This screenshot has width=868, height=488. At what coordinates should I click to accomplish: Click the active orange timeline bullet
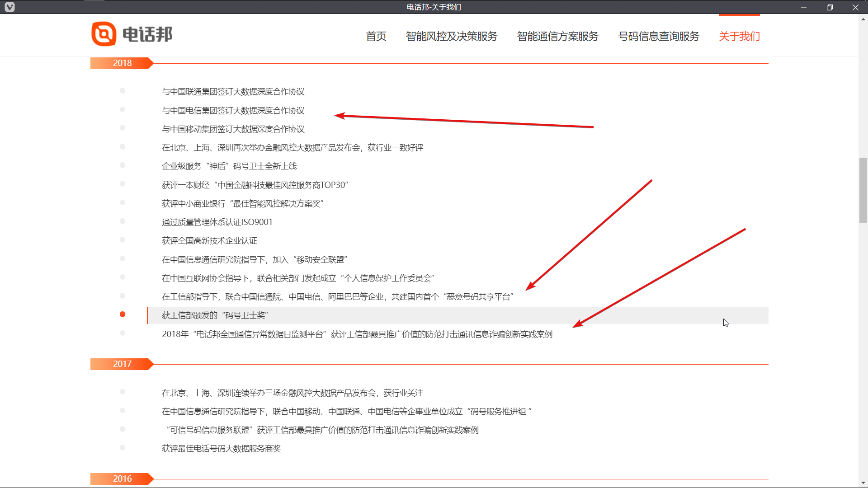tap(123, 314)
